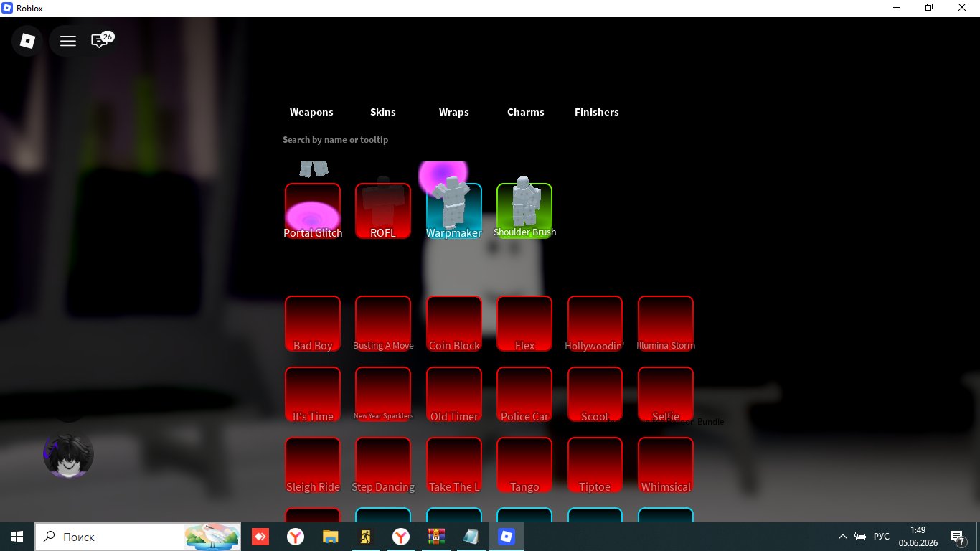Switch to the Weapons tab
This screenshot has height=551, width=980.
[x=311, y=112]
